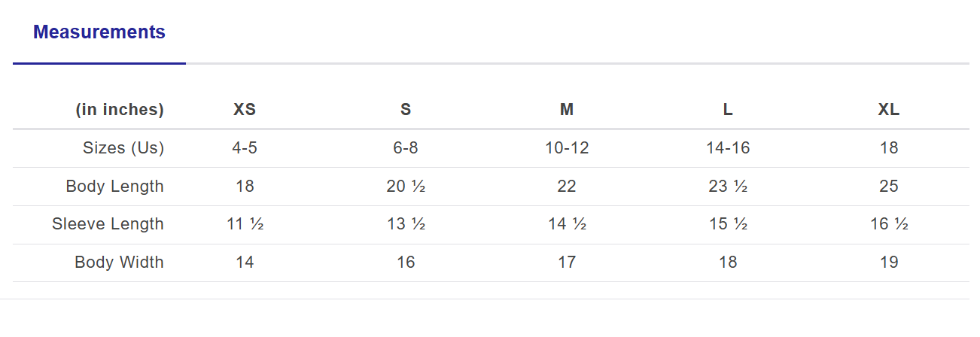This screenshot has width=980, height=337.
Task: Open the Measurements tab
Action: click(99, 32)
